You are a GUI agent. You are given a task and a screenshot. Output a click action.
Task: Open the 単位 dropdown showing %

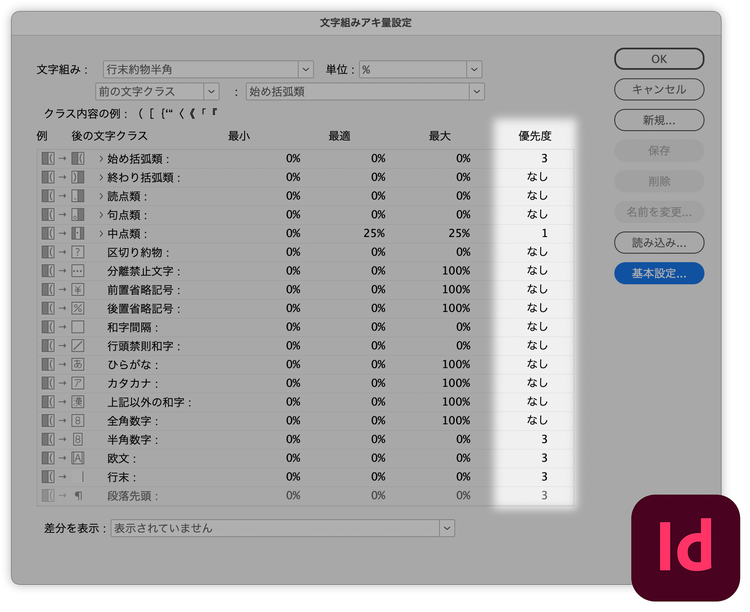click(x=420, y=69)
